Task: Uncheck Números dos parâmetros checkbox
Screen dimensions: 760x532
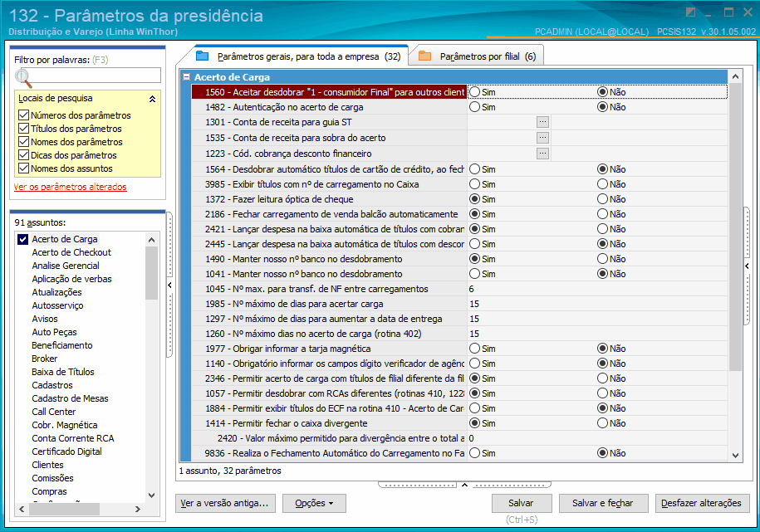Action: 23,115
